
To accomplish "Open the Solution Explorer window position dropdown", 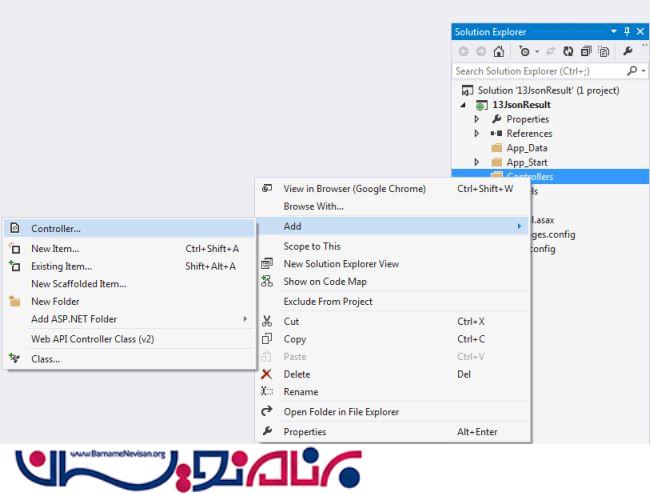I will tap(614, 31).
